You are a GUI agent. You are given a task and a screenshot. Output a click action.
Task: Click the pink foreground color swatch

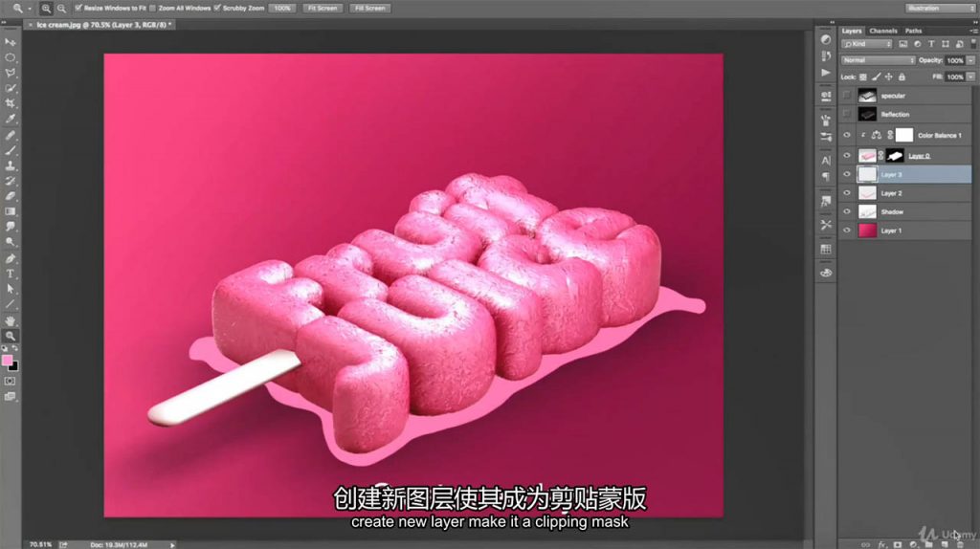click(8, 361)
